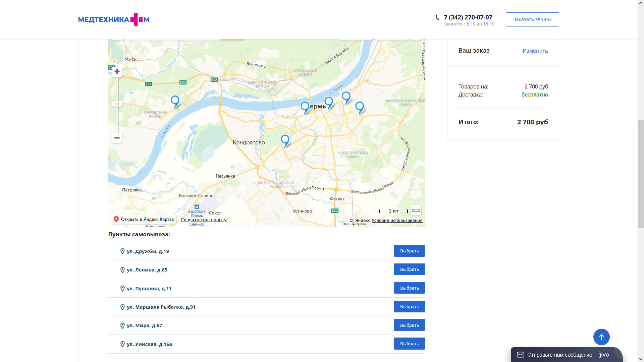The image size is (644, 362).
Task: Select the map marker beside Пермь label
Action: (x=305, y=108)
